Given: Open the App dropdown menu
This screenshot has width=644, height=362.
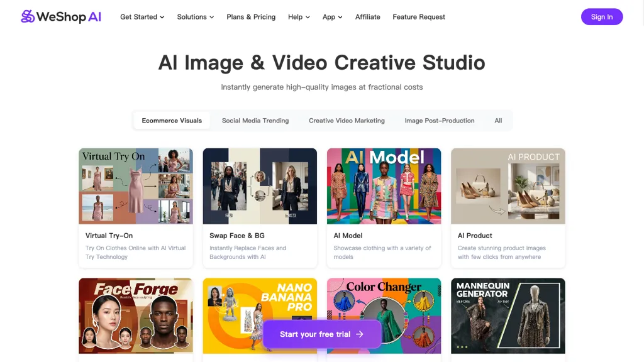Looking at the screenshot, I should 332,17.
